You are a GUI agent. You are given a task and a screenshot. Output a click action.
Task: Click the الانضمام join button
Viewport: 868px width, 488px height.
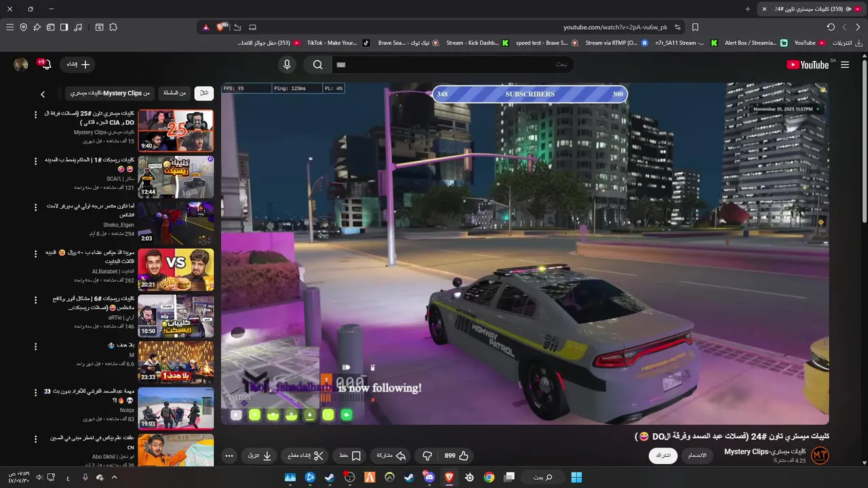(x=697, y=455)
